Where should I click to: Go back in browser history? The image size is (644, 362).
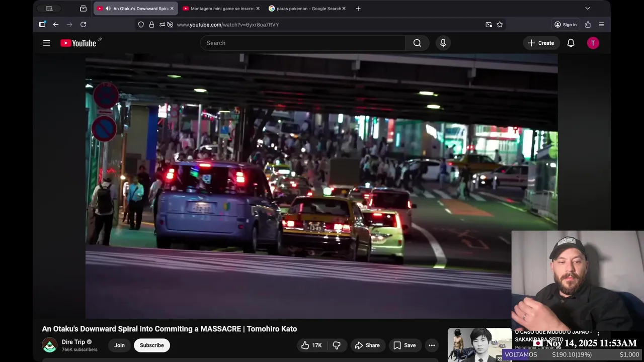[56, 25]
